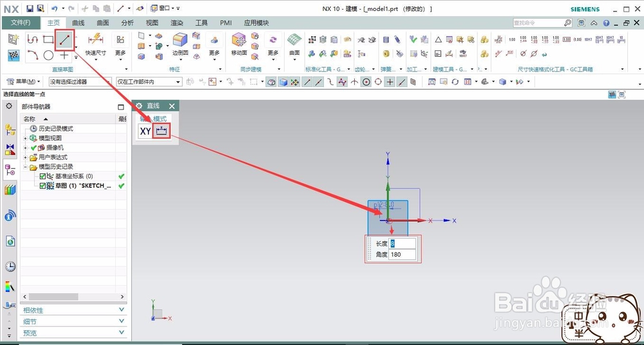Click the Find Command search box
The height and width of the screenshot is (345, 644).
(538, 23)
